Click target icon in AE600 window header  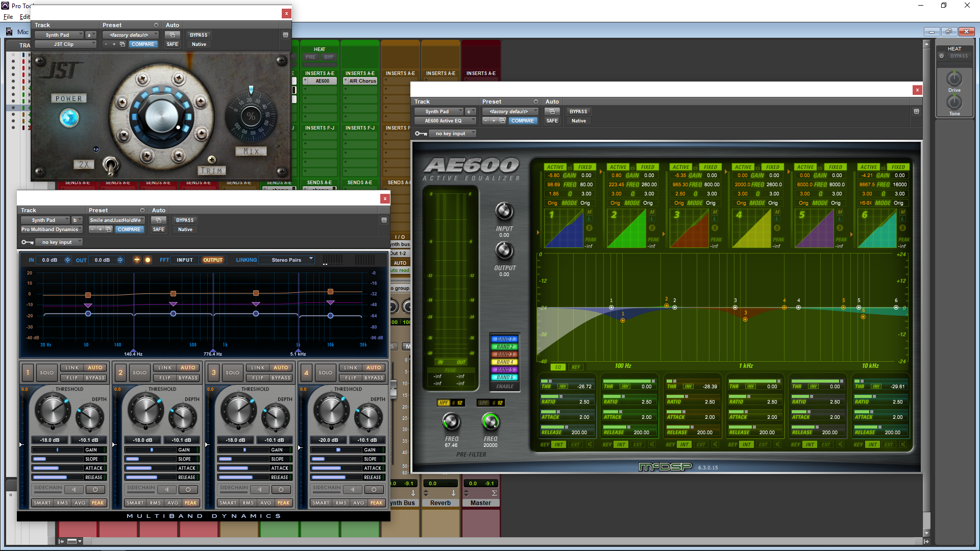coord(916,112)
